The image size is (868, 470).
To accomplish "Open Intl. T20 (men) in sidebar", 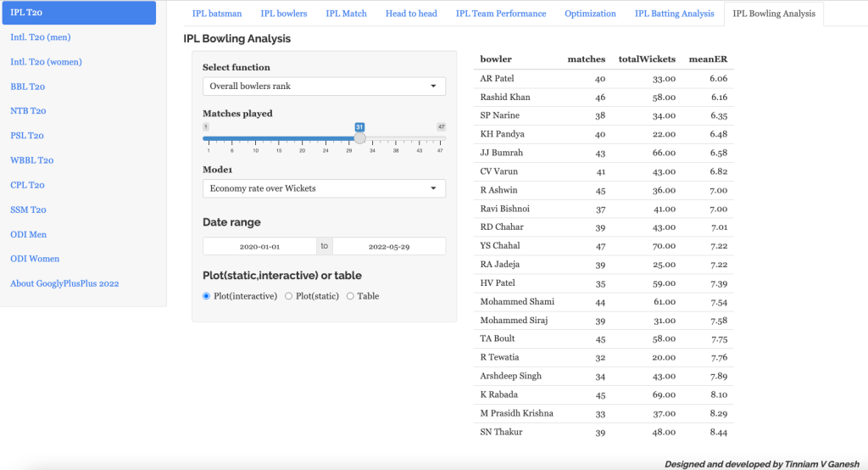I will (46, 37).
